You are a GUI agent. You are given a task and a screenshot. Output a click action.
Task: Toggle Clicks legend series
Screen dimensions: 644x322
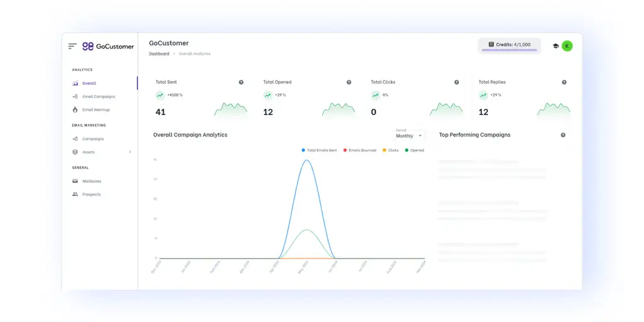coord(391,150)
